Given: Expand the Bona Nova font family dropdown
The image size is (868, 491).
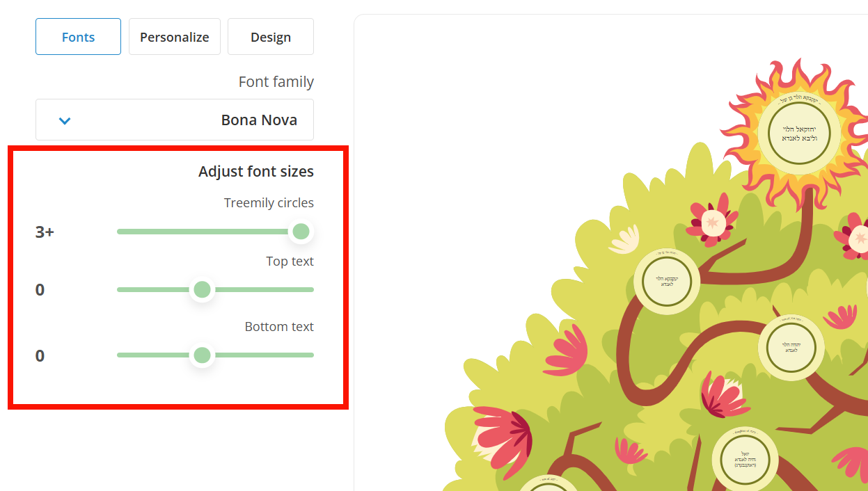Looking at the screenshot, I should 175,120.
